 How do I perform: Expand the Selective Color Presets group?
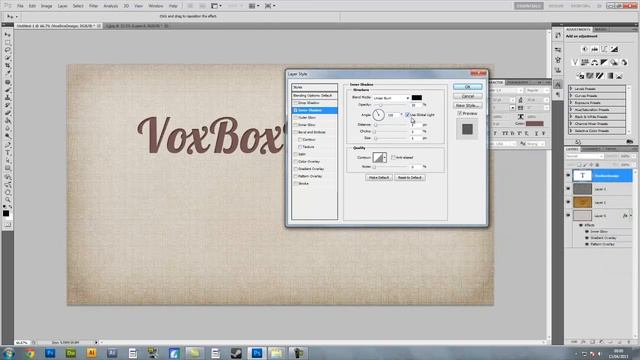[571, 131]
